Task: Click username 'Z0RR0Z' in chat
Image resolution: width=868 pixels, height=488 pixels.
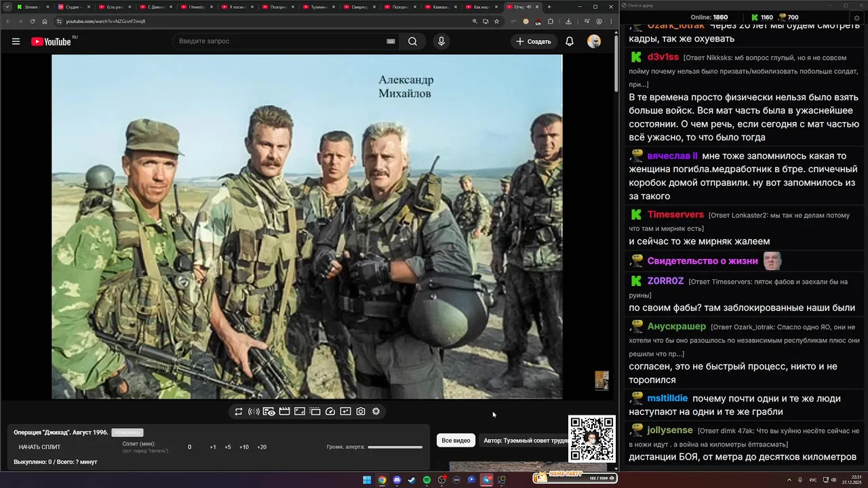Action: tap(665, 281)
